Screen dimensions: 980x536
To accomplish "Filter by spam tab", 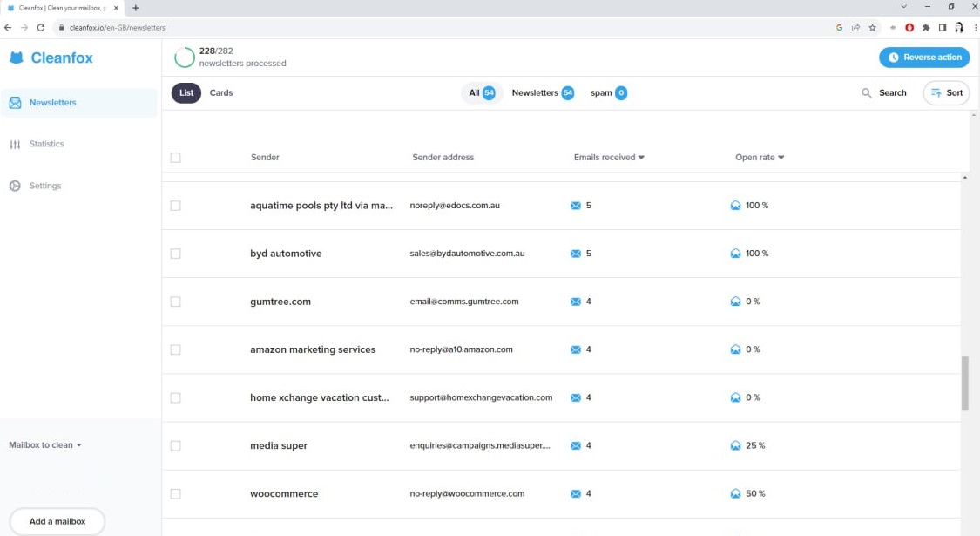I will tap(608, 93).
